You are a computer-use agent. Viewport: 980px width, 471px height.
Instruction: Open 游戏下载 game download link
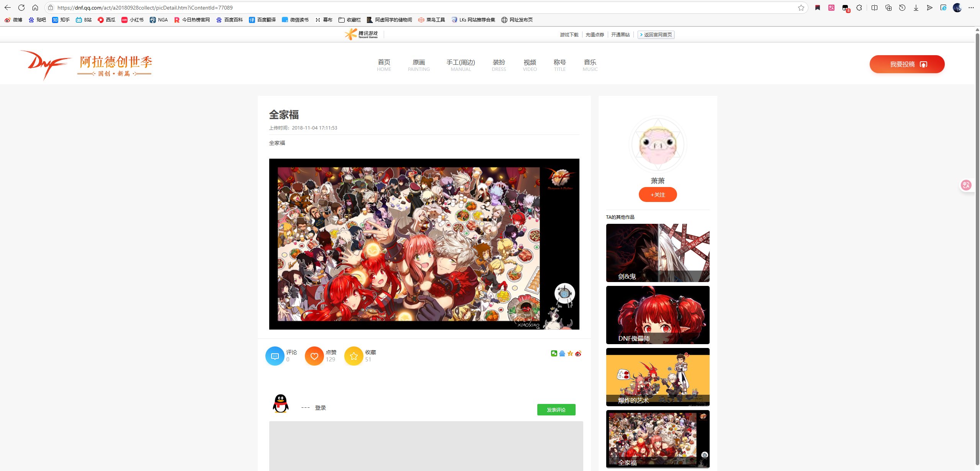coord(569,35)
